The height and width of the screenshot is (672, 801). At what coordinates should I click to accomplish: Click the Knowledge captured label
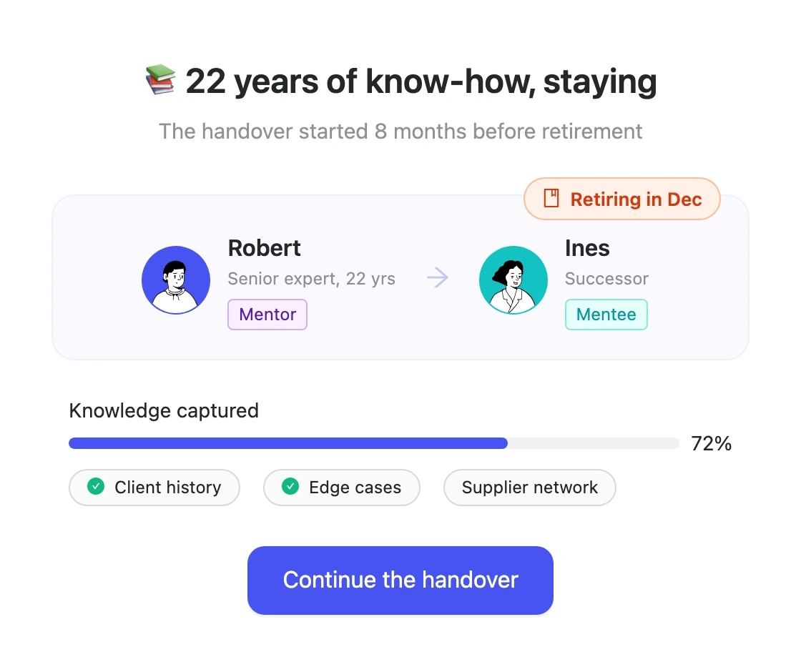(x=164, y=410)
